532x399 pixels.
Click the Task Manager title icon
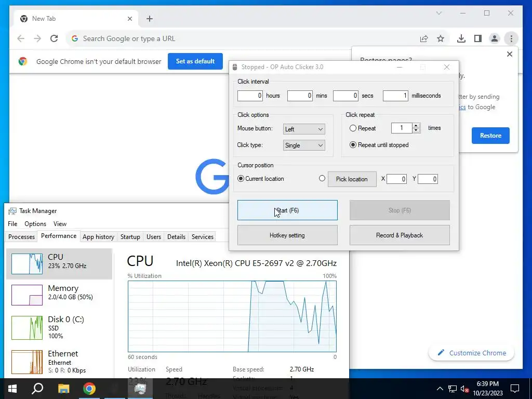point(12,211)
